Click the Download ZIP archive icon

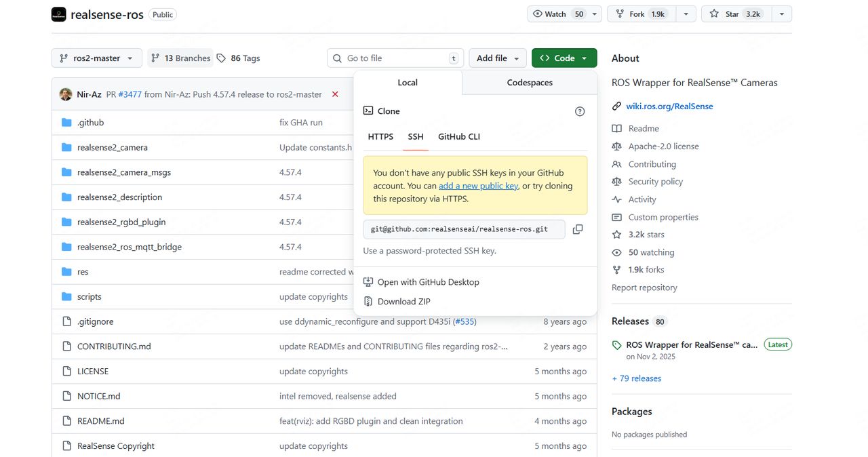coord(368,302)
